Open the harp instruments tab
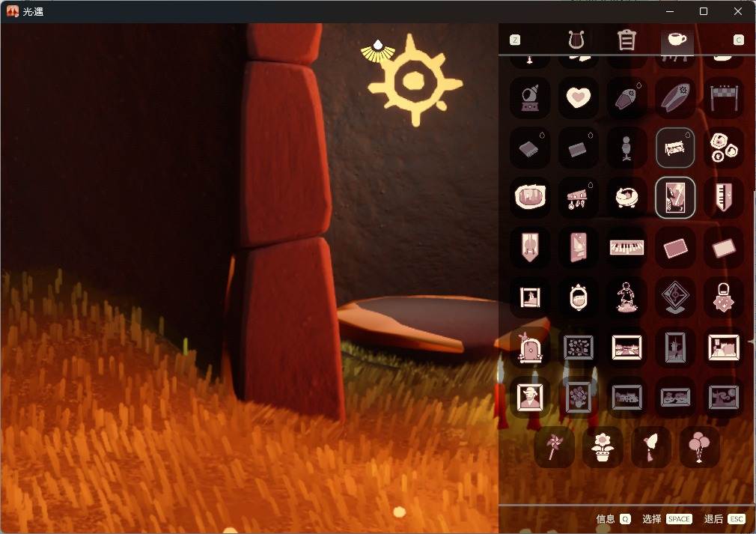Screen dimensions: 756x534 pos(576,40)
